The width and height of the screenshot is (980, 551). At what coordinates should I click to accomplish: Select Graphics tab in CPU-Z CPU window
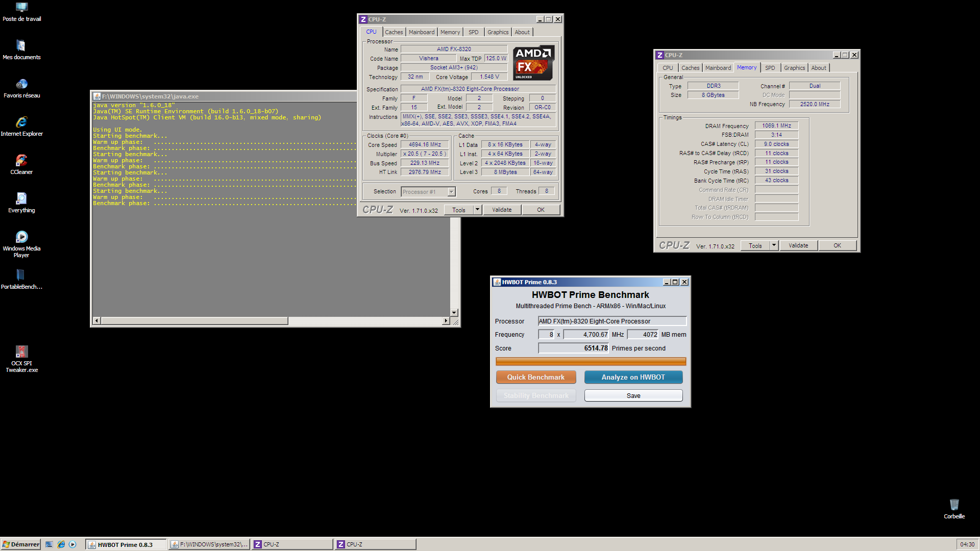498,32
